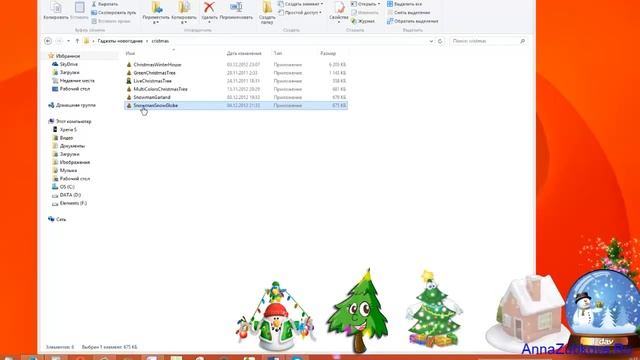640x360 pixels.
Task: Open Недавние места in the navigation pane
Action: tap(73, 80)
